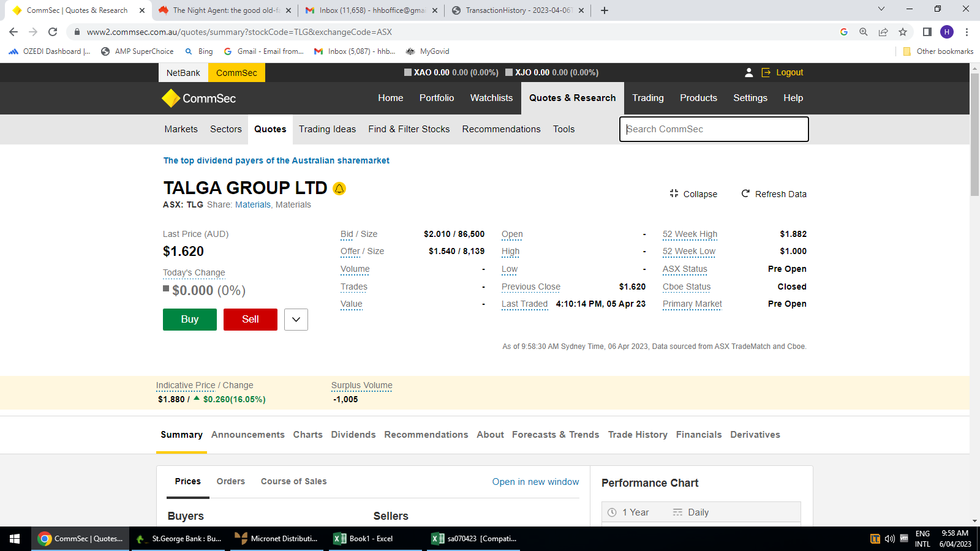Click the user profile icon
This screenshot has width=980, height=551.
(748, 72)
